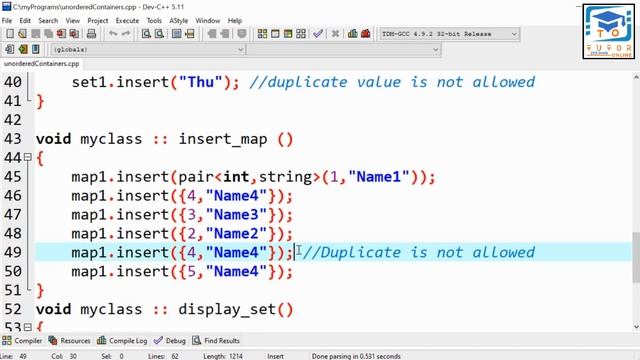Viewport: 640px width, 360px height.
Task: Click the Replace magnifier icon
Action: (159, 34)
